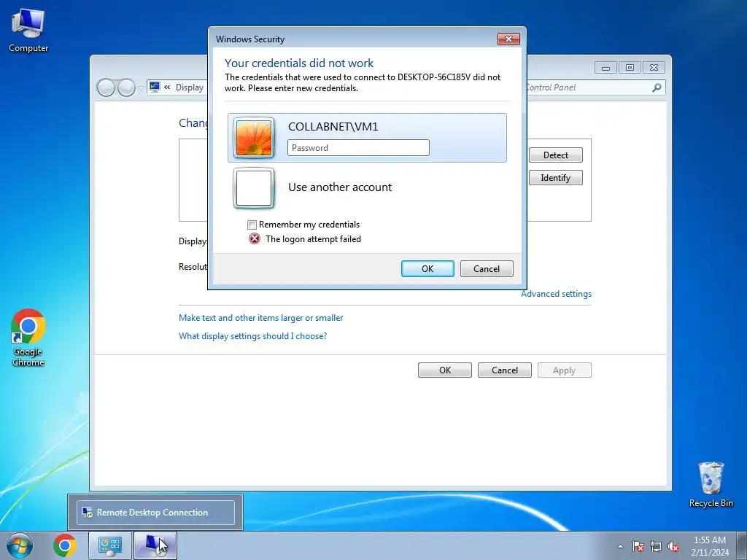Viewport: 747px width, 560px height.
Task: Minimize the Control Panel window
Action: click(605, 68)
